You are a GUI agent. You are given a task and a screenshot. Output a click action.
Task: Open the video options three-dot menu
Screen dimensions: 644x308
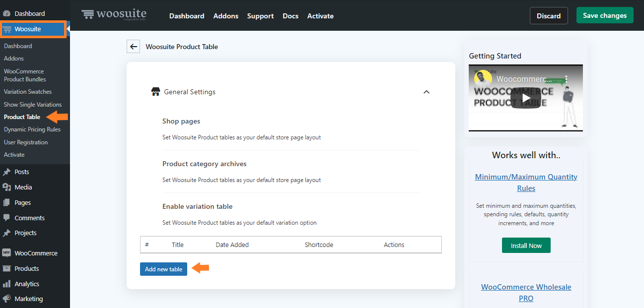pyautogui.click(x=566, y=79)
